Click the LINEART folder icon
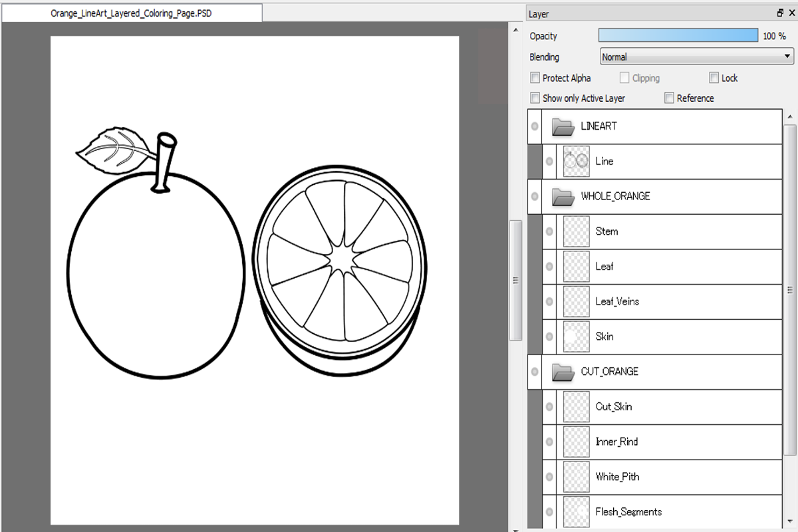Screen dimensions: 798x532 tap(563, 126)
